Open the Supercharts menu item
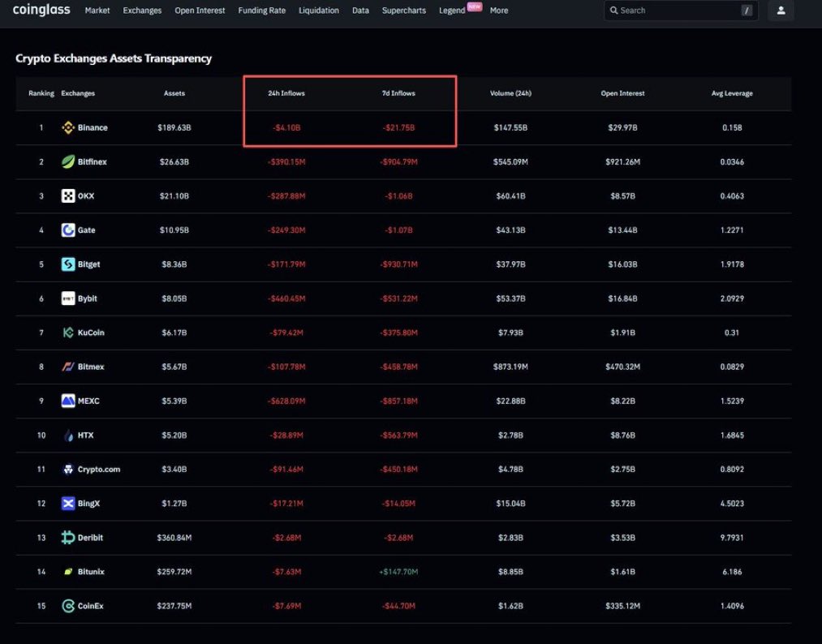Viewport: 822px width, 644px height. point(404,11)
